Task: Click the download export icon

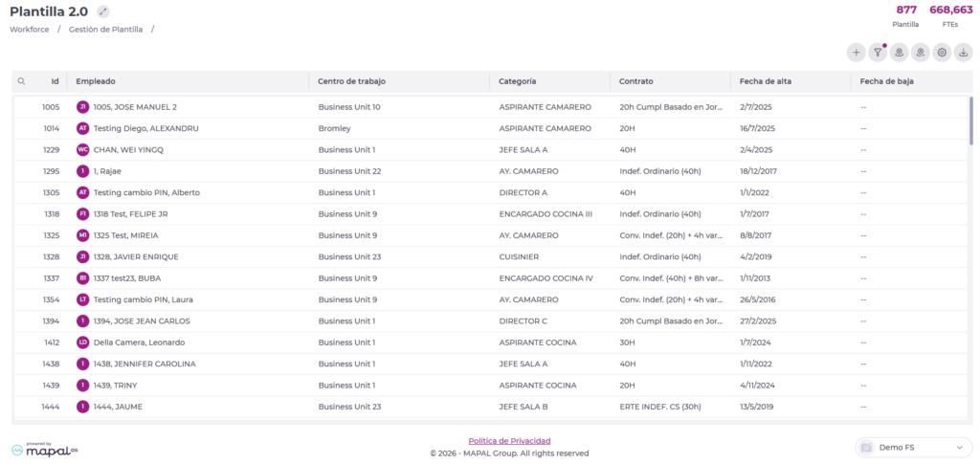Action: [963, 53]
